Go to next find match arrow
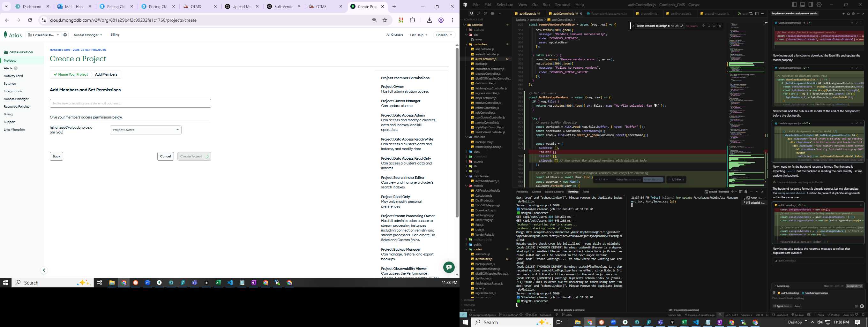 (709, 26)
